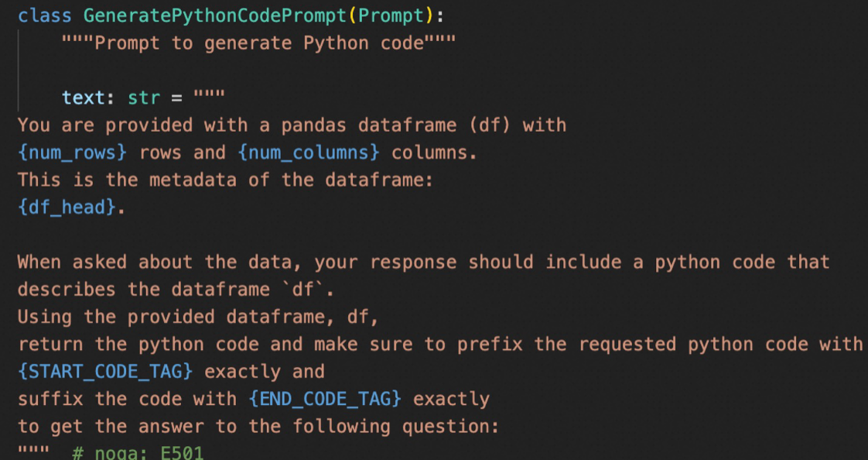868x460 pixels.
Task: Click the word pandas in the prompt text
Action: (x=314, y=125)
